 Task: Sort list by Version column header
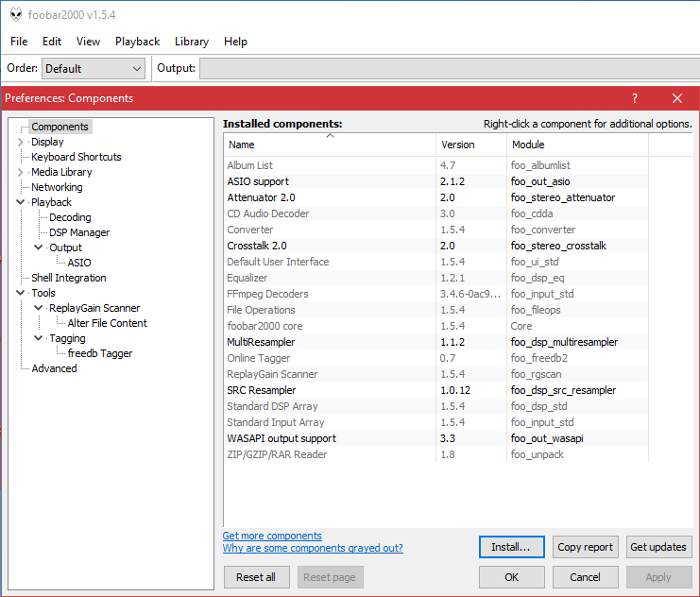(471, 145)
